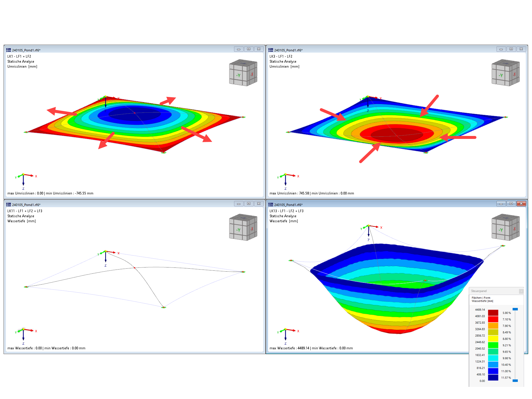Click the X face of the LK13 navigation cube
The height and width of the screenshot is (399, 532).
pos(514,228)
